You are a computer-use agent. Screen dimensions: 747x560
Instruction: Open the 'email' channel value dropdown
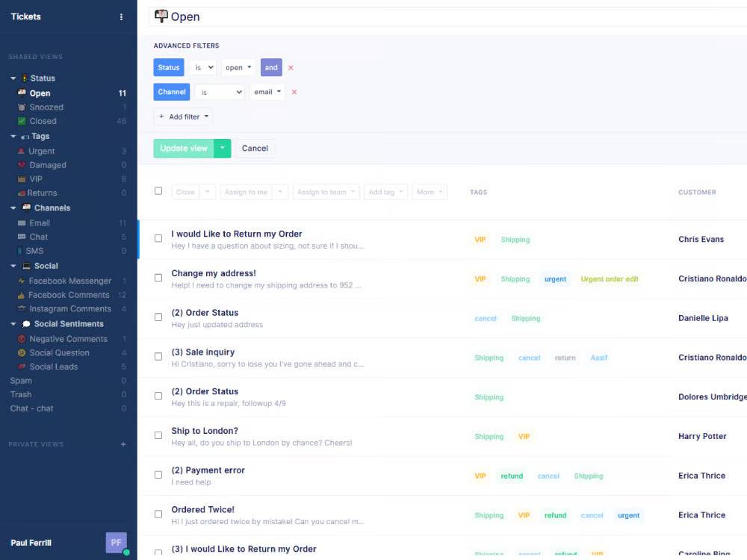[267, 92]
